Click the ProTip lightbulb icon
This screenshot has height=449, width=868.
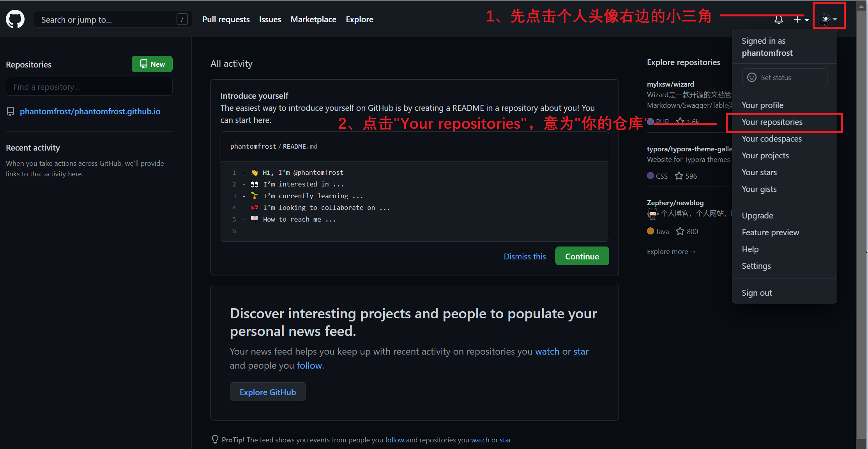coord(215,440)
